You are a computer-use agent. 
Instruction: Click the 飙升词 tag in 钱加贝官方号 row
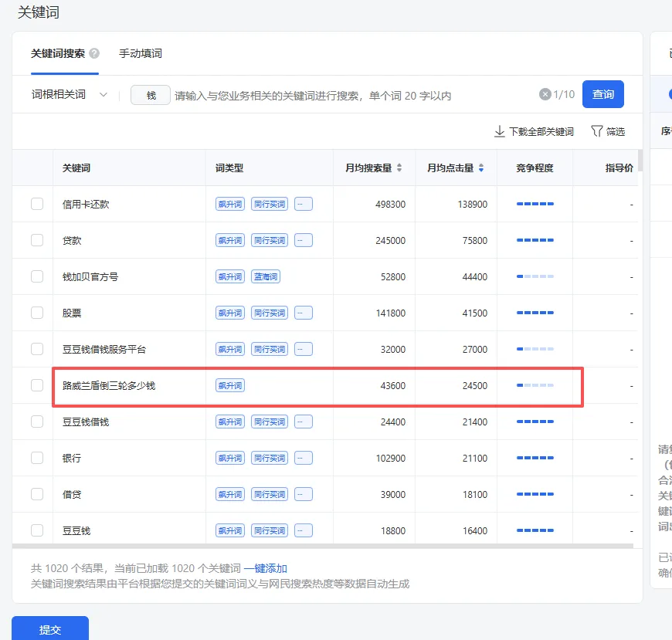coord(230,276)
